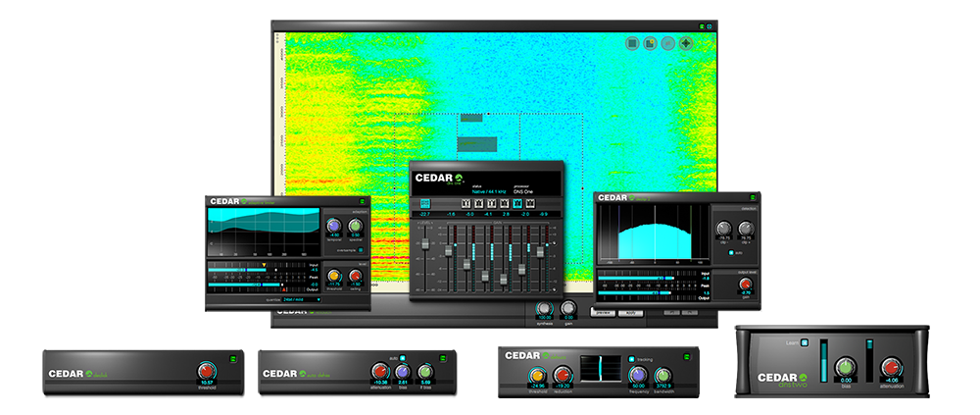Viewport: 980px width, 415px height.
Task: Toggle the auto checkbox on auto dehiss panel
Action: 403,358
